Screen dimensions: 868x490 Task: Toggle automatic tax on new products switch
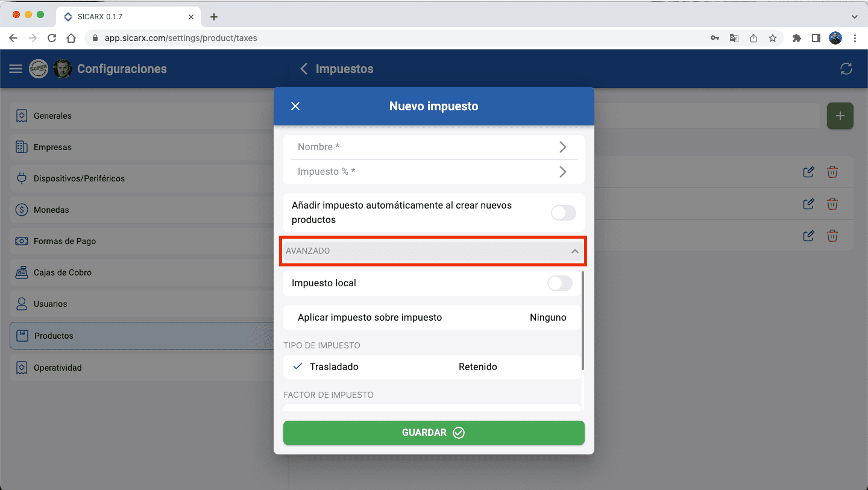tap(563, 213)
